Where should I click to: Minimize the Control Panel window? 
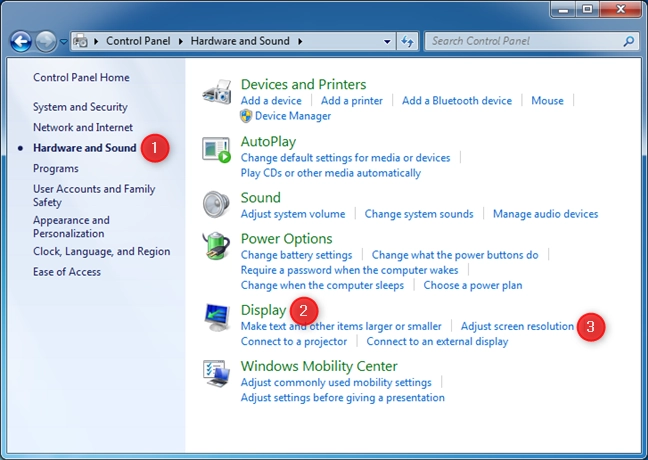[563, 9]
